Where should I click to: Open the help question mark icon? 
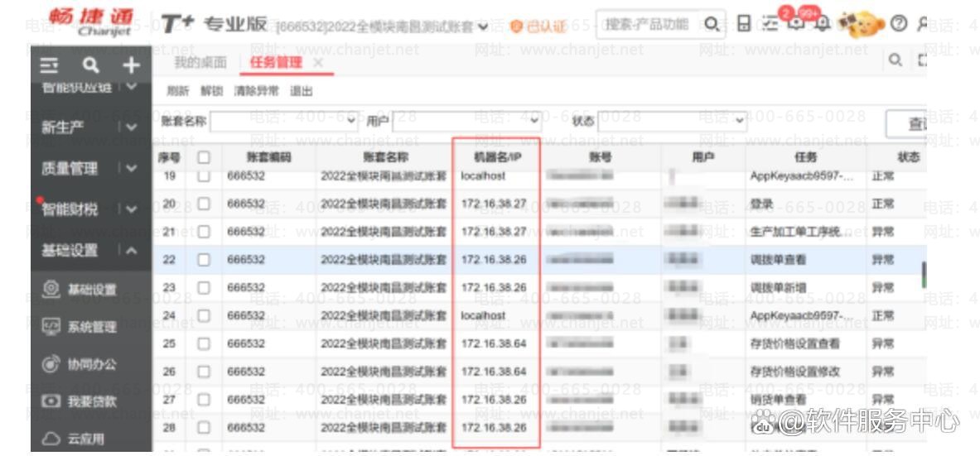pos(898,24)
